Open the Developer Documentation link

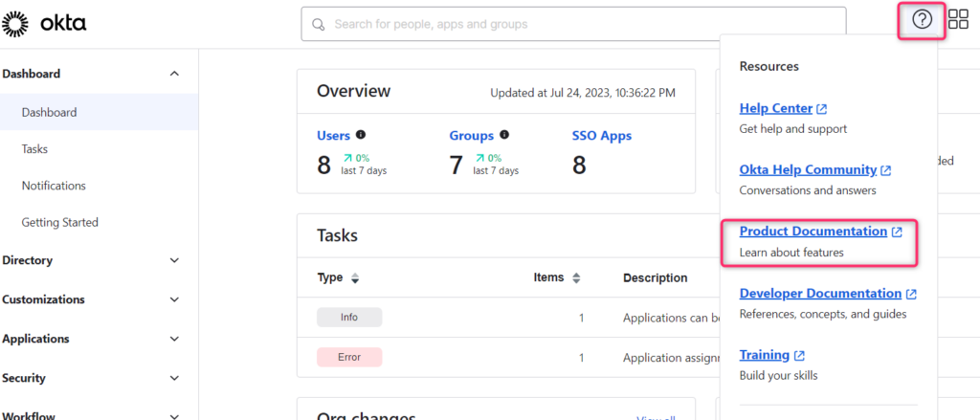point(820,293)
